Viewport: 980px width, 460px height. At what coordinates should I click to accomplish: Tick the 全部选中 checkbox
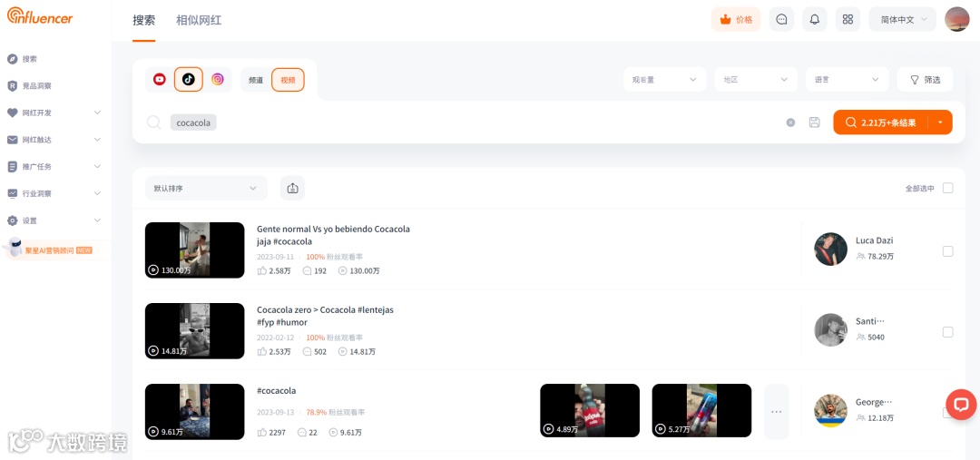click(948, 188)
